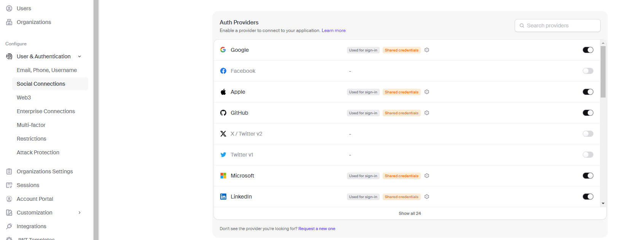Click the LinkedIn logo icon
Image resolution: width=644 pixels, height=240 pixels.
coord(223,197)
